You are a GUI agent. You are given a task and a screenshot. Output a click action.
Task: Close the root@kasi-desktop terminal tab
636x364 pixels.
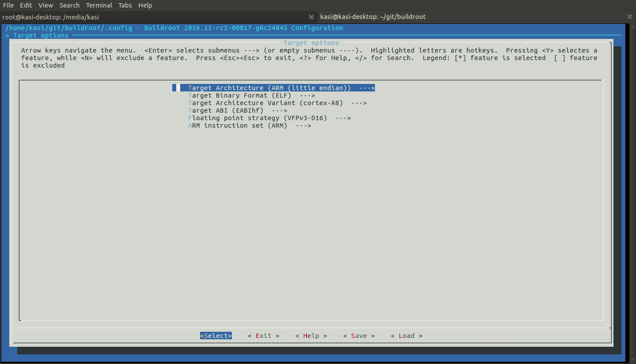pyautogui.click(x=311, y=17)
